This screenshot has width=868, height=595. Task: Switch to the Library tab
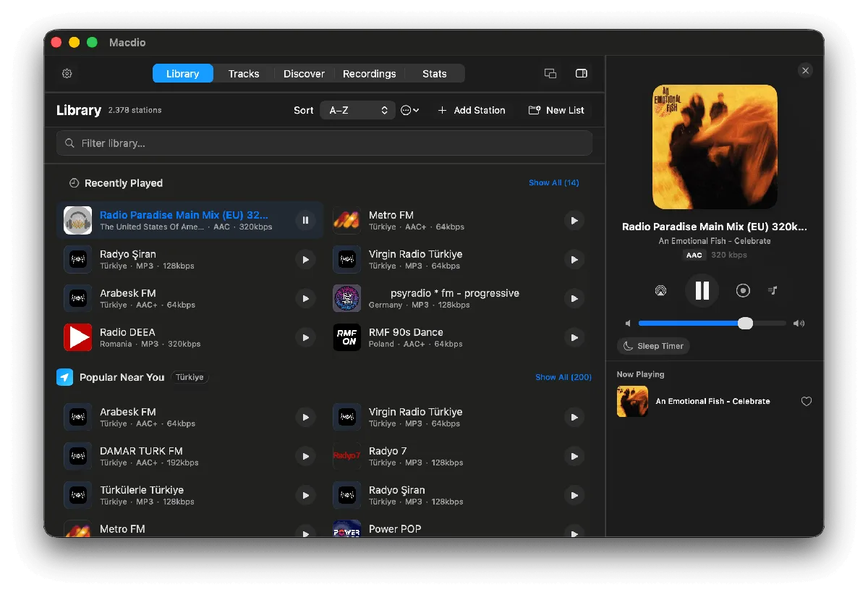[x=182, y=74]
